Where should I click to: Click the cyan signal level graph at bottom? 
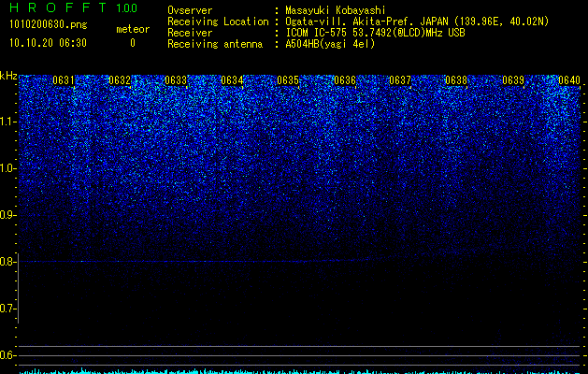[300, 371]
